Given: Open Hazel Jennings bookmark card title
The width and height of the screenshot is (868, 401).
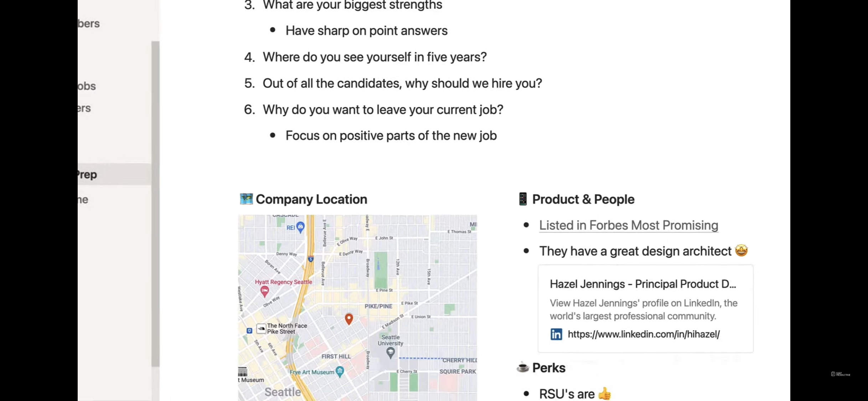Looking at the screenshot, I should coord(643,284).
